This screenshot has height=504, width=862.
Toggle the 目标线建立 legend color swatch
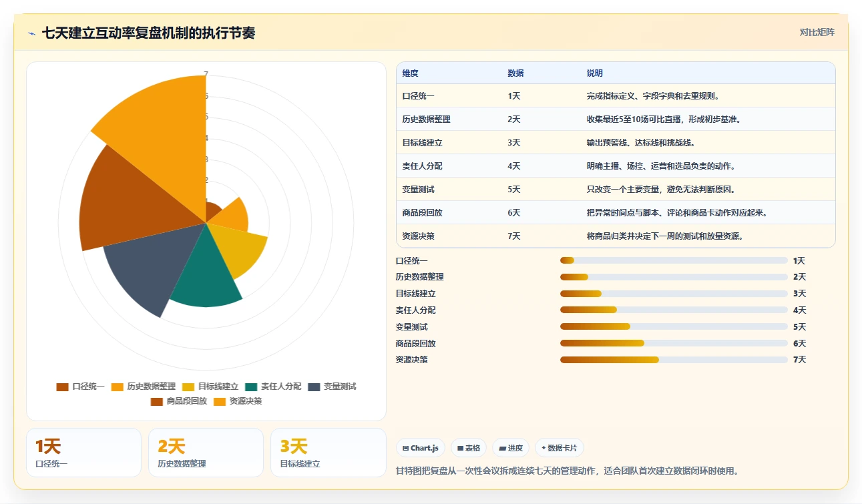(188, 387)
